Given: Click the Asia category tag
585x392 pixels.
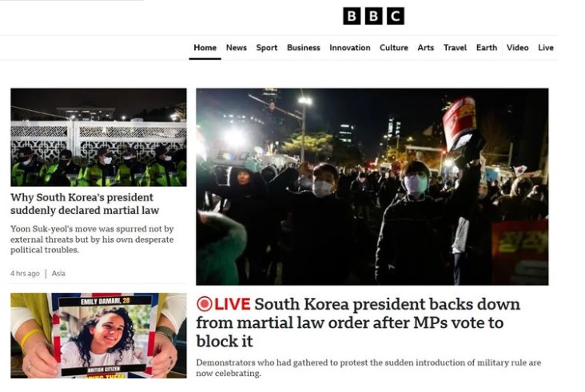Looking at the screenshot, I should pyautogui.click(x=58, y=274).
